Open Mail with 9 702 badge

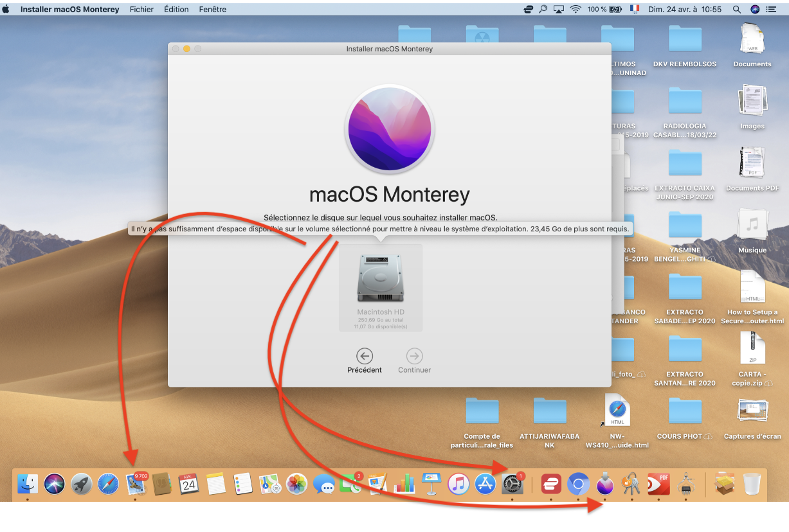[136, 484]
